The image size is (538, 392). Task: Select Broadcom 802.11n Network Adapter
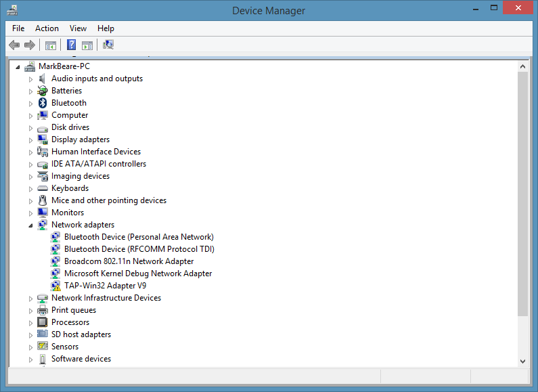(129, 261)
